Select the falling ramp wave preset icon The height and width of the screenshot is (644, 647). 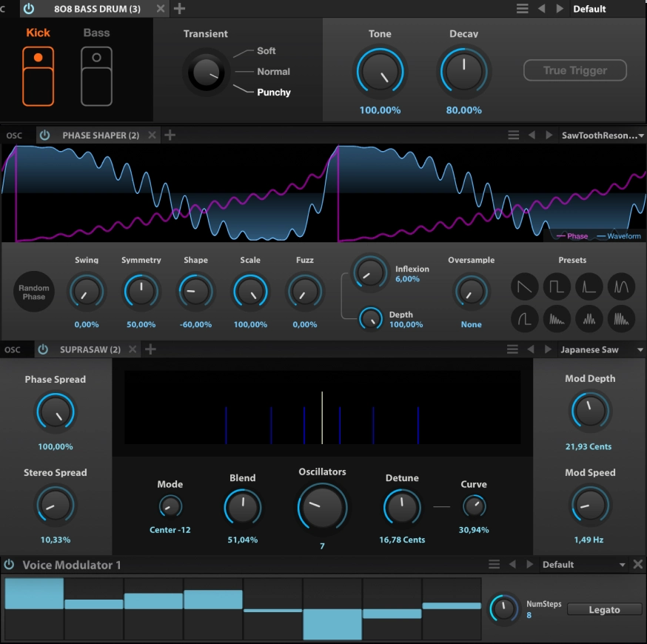tap(524, 286)
